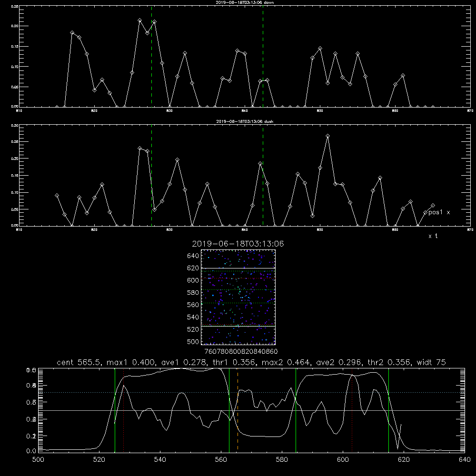Click the '560' y-axis label of image plot
This screenshot has width=476, height=476.
193,305
